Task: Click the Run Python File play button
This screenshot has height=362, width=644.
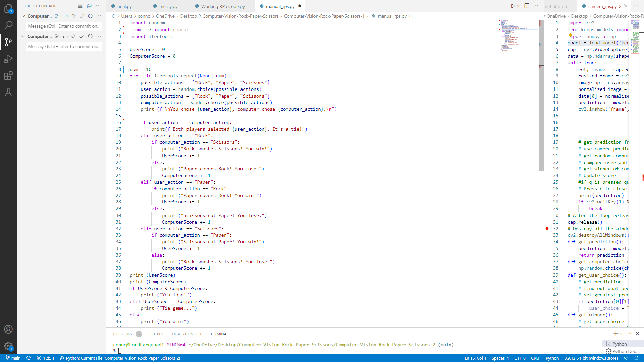Action: click(513, 6)
